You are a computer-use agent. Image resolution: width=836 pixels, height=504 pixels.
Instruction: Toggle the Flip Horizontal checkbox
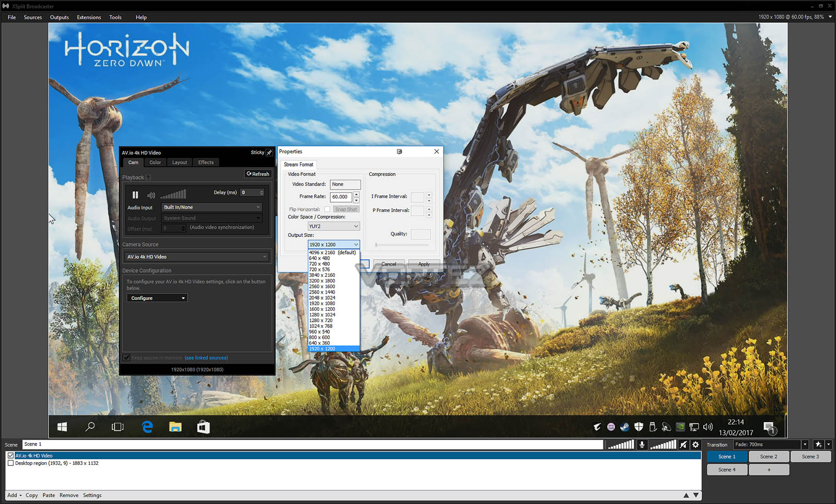click(x=327, y=209)
